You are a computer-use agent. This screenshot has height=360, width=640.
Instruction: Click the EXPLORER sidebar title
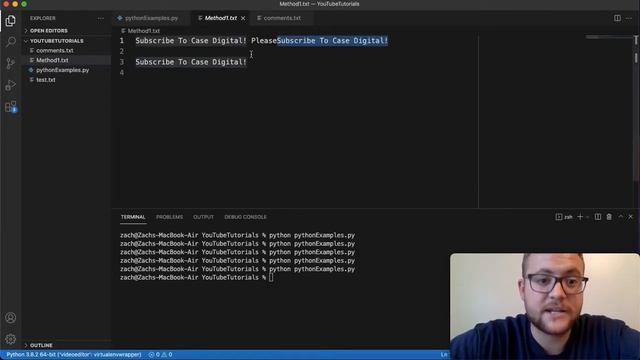(x=42, y=18)
